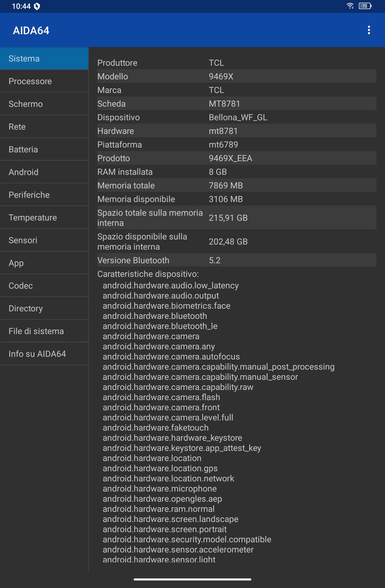Viewport: 385px width, 588px height.
Task: Tap android.hardware.opengles.aep entry
Action: pyautogui.click(x=162, y=499)
